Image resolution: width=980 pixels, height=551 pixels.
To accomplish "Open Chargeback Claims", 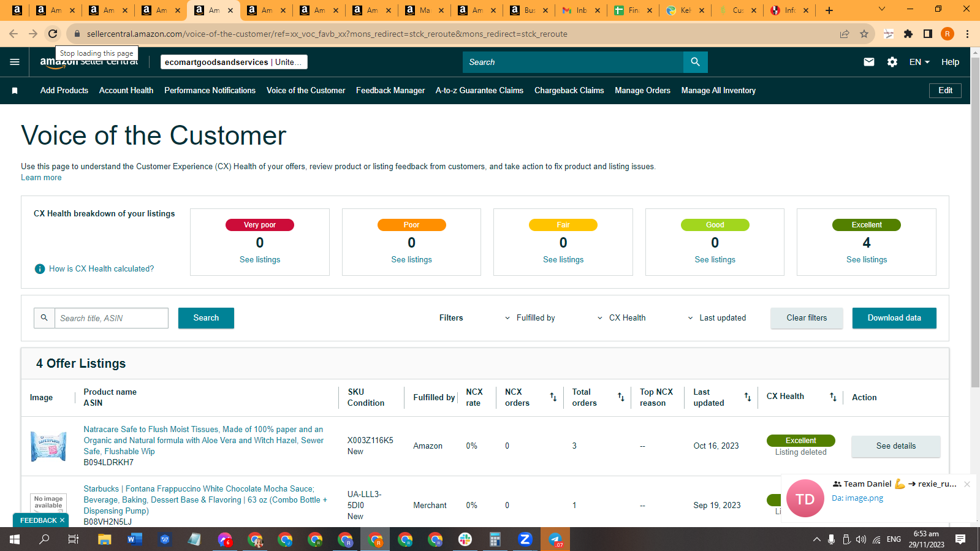I will tap(569, 91).
